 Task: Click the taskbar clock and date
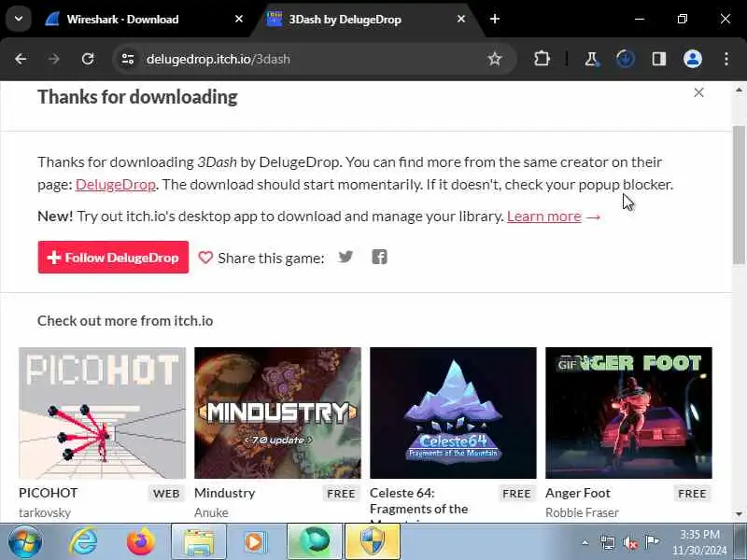pyautogui.click(x=699, y=542)
